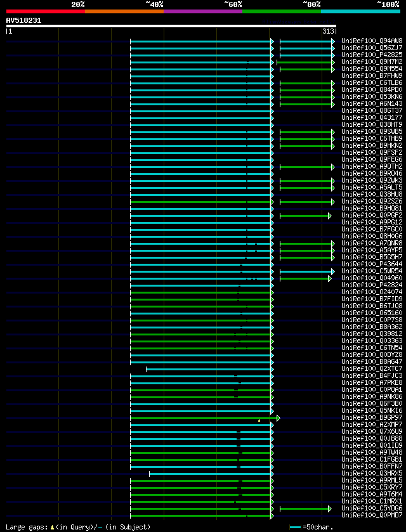The width and height of the screenshot is (406, 532).
Task: Click the cyan alignment bar in the Q2XTC7 row
Action: click(x=210, y=370)
